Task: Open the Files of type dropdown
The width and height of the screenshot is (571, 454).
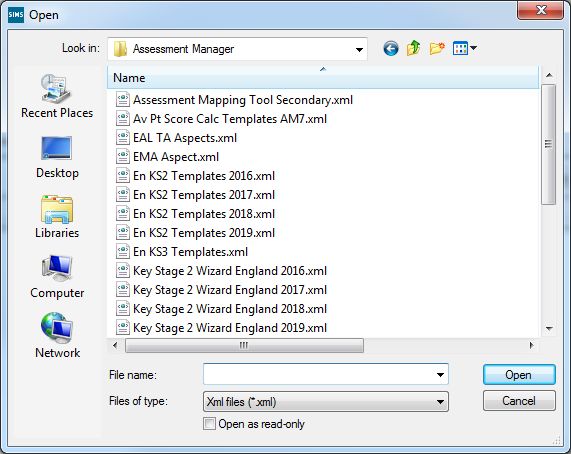Action: [326, 402]
